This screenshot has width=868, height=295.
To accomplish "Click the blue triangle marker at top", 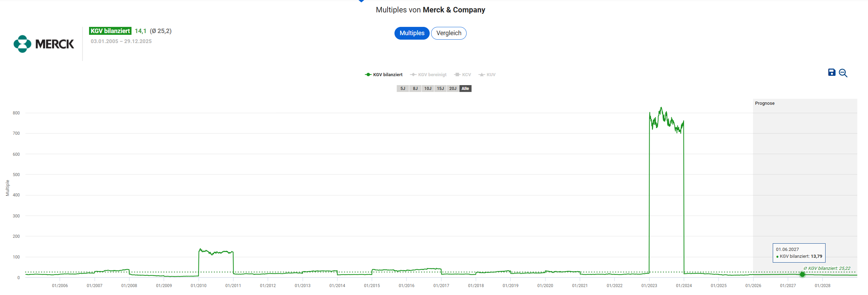I will (x=361, y=1).
